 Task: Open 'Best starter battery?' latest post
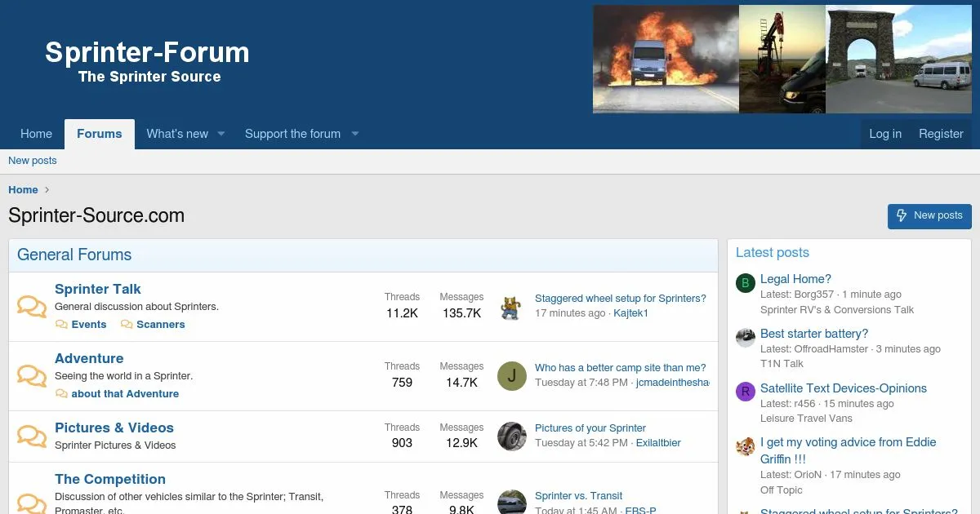[x=814, y=334]
